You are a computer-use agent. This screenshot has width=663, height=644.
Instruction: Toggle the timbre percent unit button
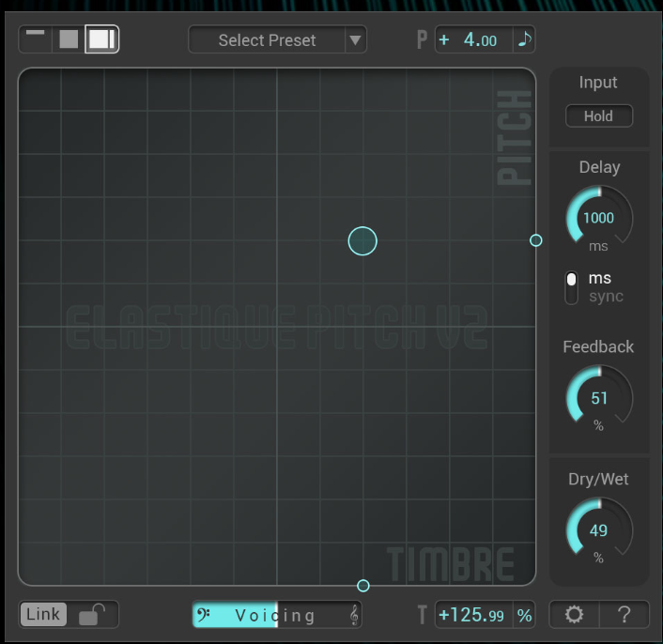coord(524,615)
